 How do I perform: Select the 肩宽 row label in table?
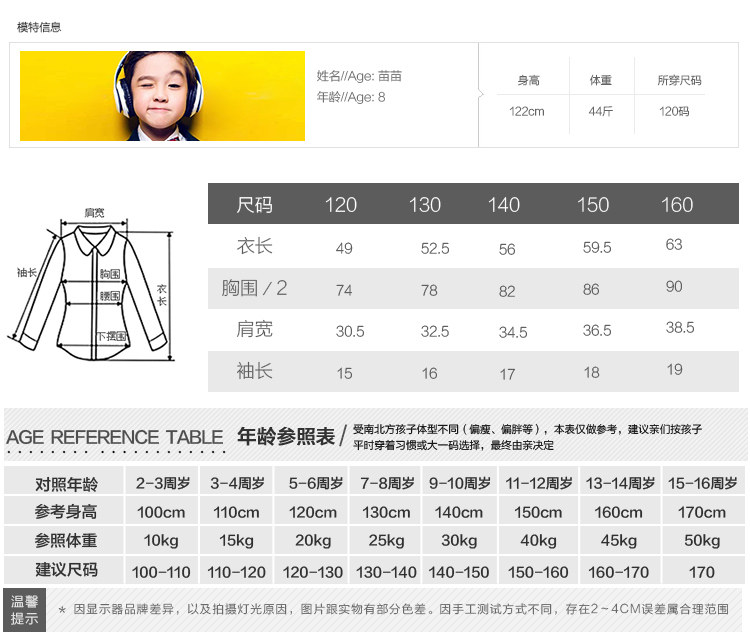(x=254, y=330)
